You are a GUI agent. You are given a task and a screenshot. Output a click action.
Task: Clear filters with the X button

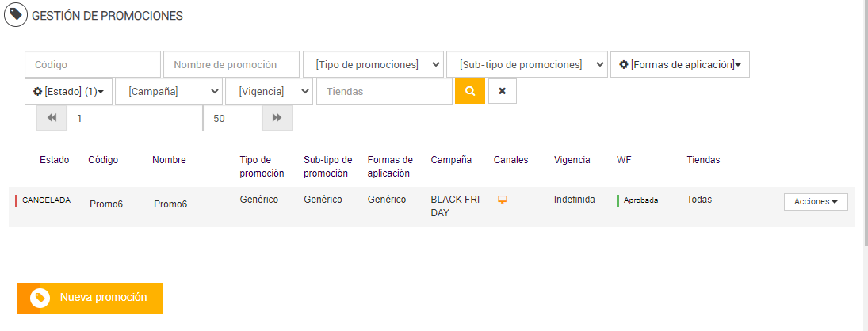(502, 91)
